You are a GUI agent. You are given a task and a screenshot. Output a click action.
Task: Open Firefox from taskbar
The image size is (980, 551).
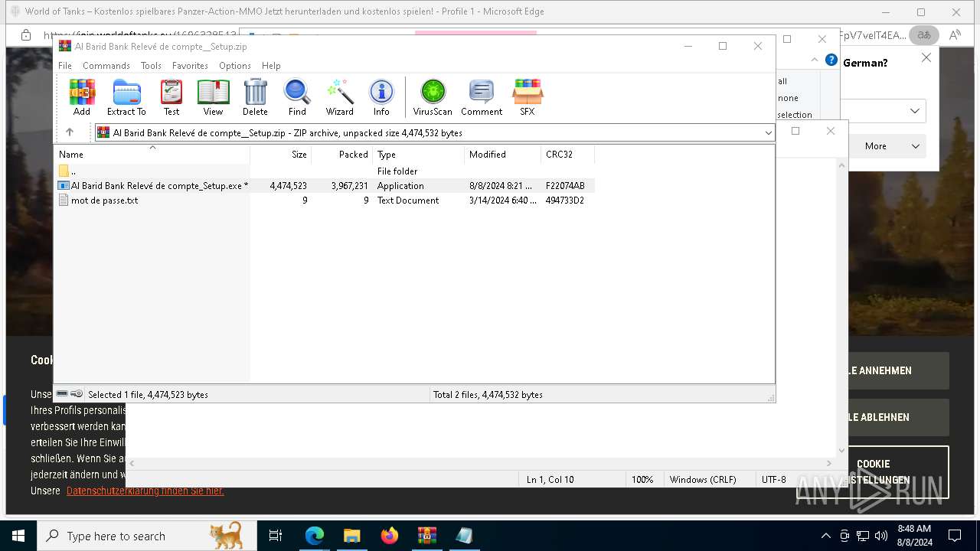(x=390, y=536)
